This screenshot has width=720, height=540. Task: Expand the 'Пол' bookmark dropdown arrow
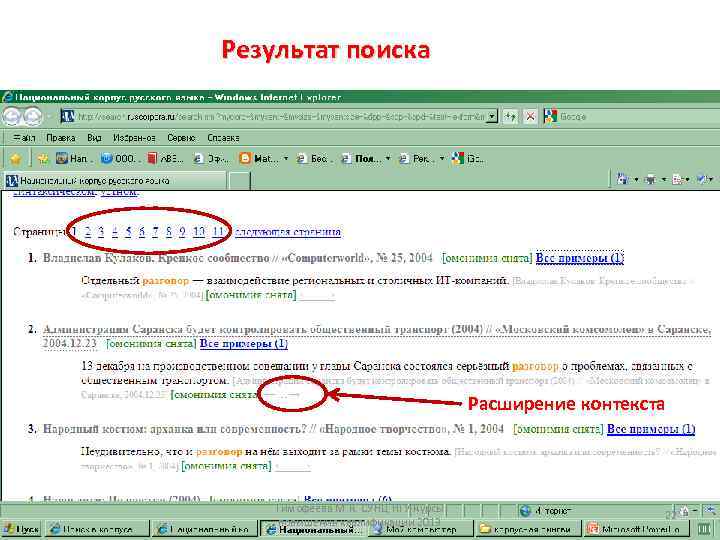coord(388,159)
